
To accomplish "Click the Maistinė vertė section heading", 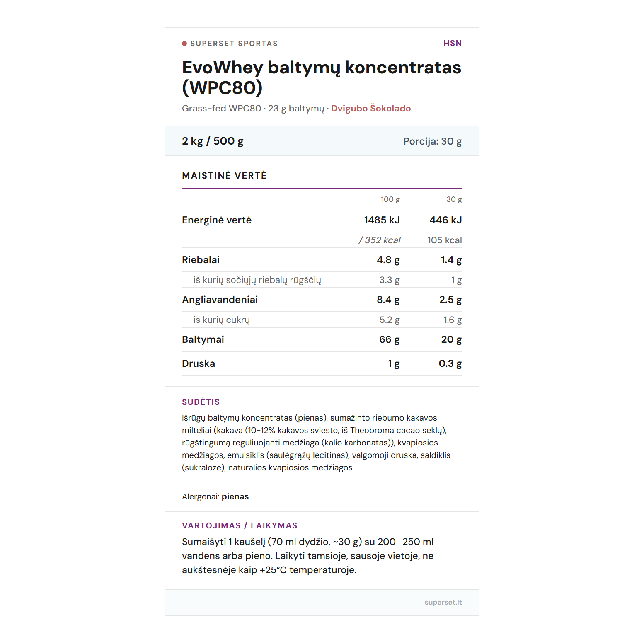I will click(x=224, y=176).
